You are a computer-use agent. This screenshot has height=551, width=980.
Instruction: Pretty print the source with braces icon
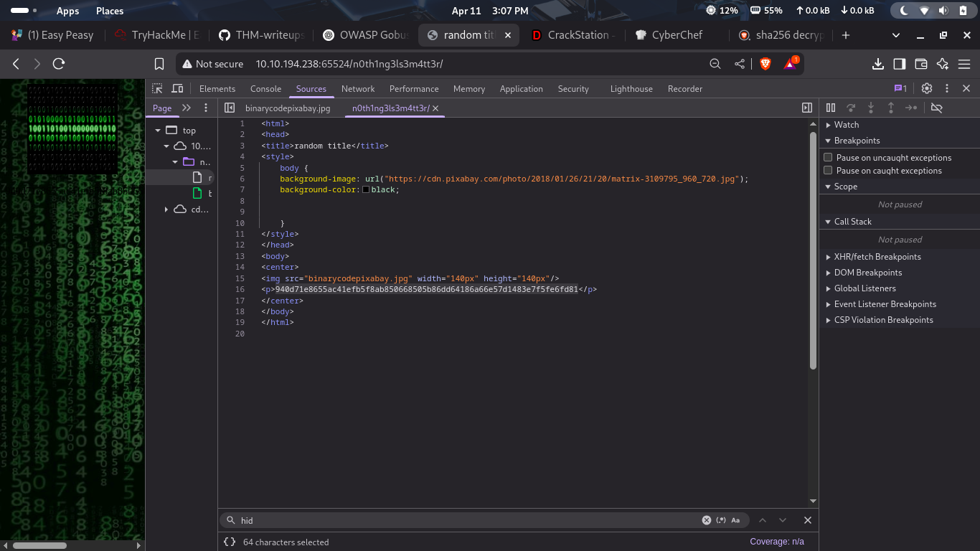pyautogui.click(x=230, y=542)
